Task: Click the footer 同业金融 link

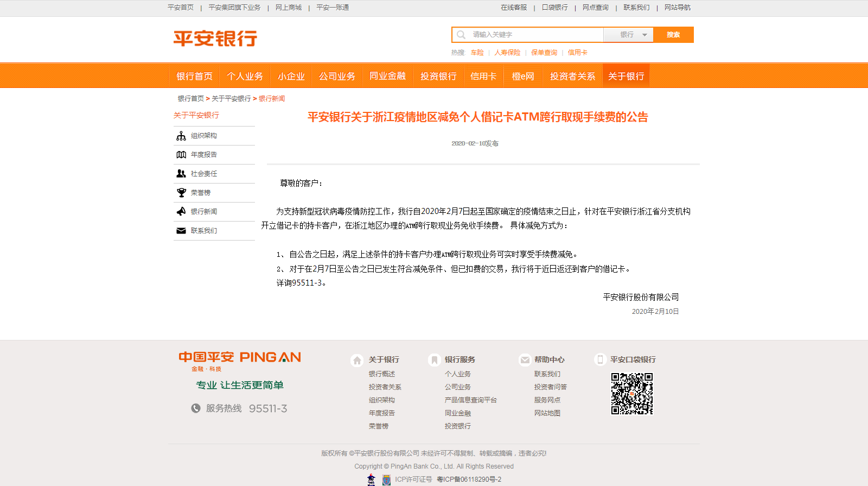Action: tap(458, 413)
